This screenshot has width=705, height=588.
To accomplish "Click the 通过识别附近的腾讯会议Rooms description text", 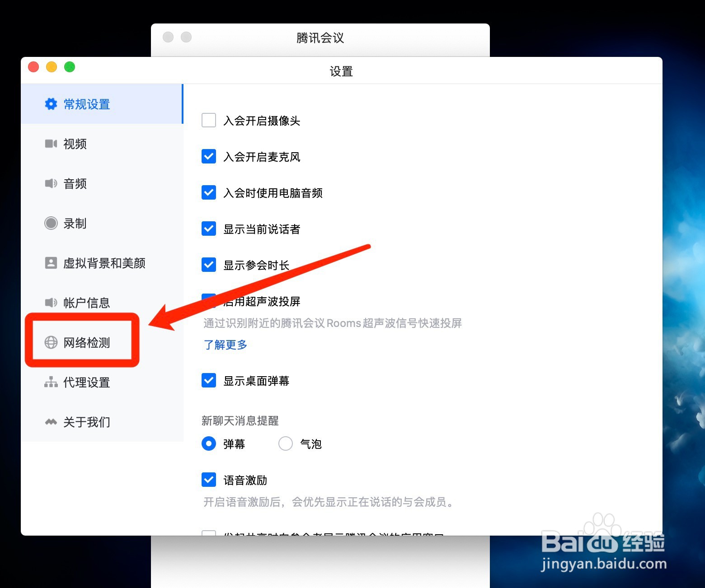I will tap(333, 323).
